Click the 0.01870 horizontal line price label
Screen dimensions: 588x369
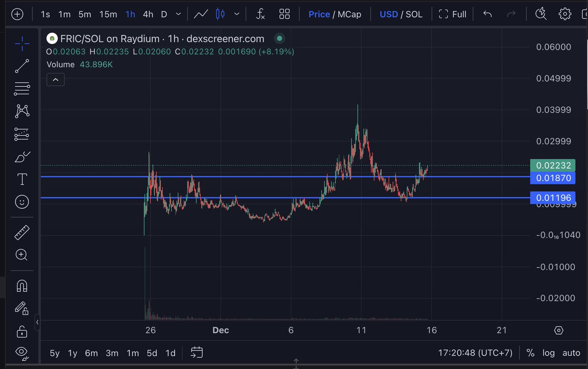coord(554,177)
